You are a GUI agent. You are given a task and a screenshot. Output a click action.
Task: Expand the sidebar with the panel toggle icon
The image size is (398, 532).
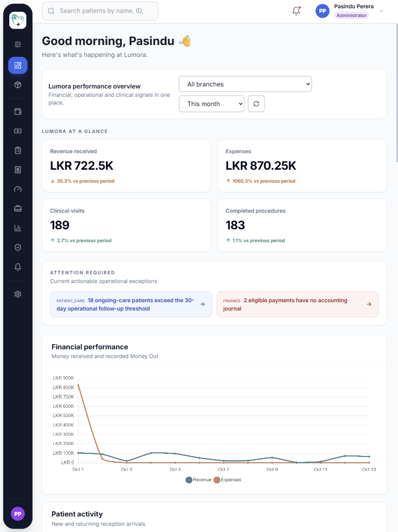coord(18,45)
